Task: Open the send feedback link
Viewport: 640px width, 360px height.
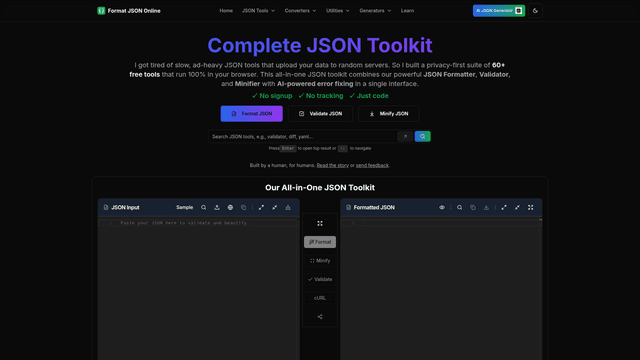Action: pyautogui.click(x=372, y=165)
